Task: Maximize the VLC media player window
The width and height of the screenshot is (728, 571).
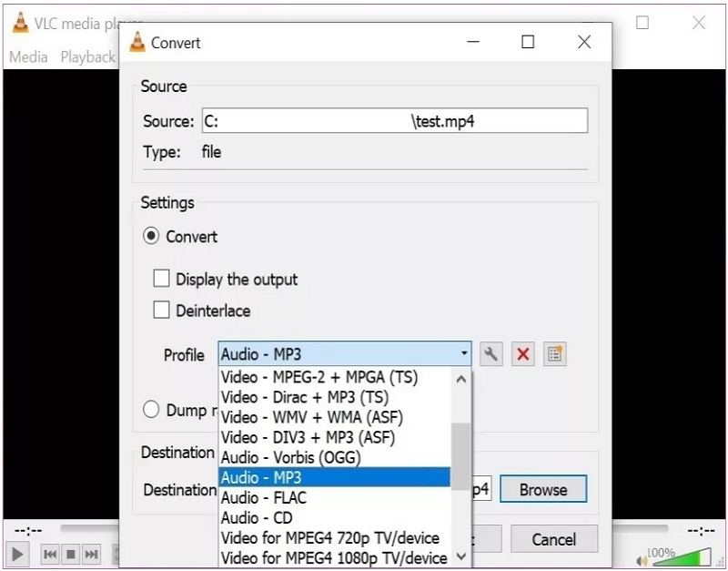Action: pos(642,22)
